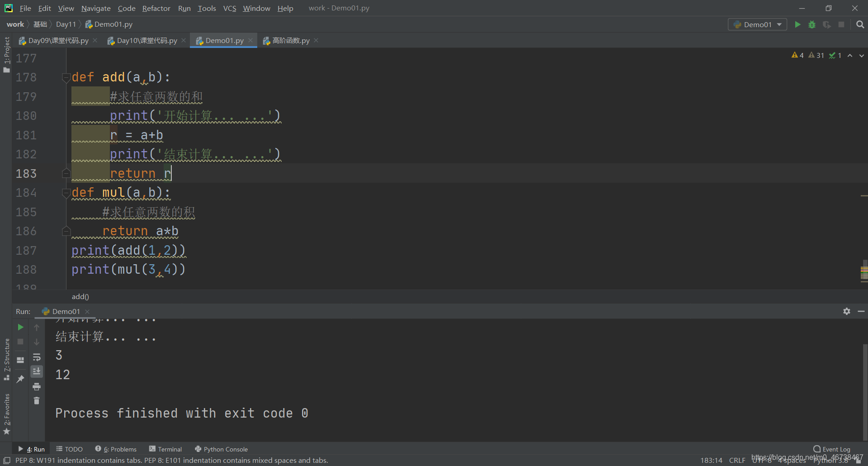Open the Refactor menu
The width and height of the screenshot is (868, 466).
pos(156,8)
